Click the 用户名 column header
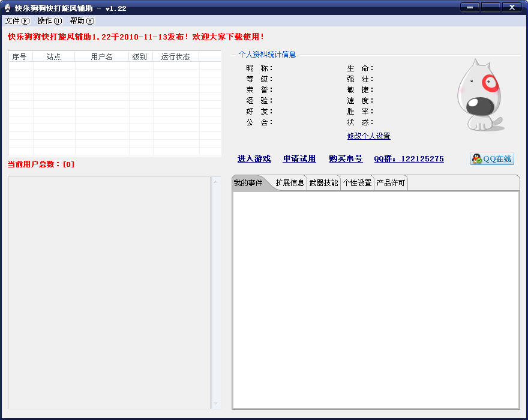This screenshot has height=420, width=528. 101,56
